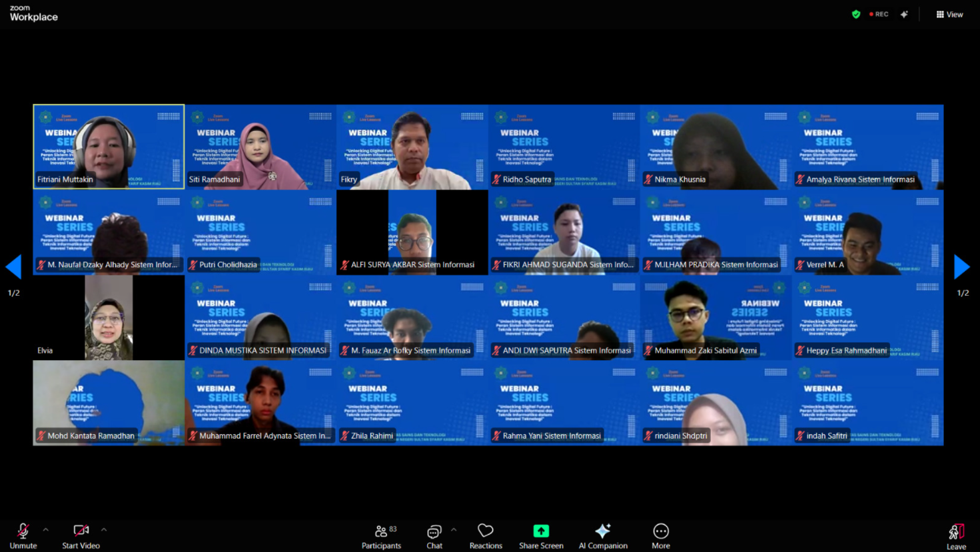Click the sparkle icon beside REC
Viewport: 980px width, 552px height.
904,14
